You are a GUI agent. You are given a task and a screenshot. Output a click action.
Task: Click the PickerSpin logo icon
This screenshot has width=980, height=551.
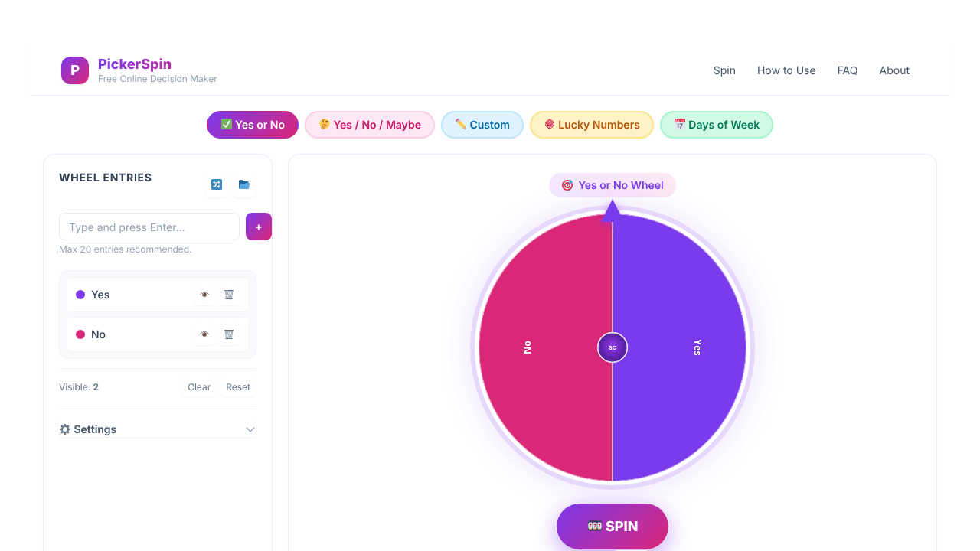click(x=75, y=70)
